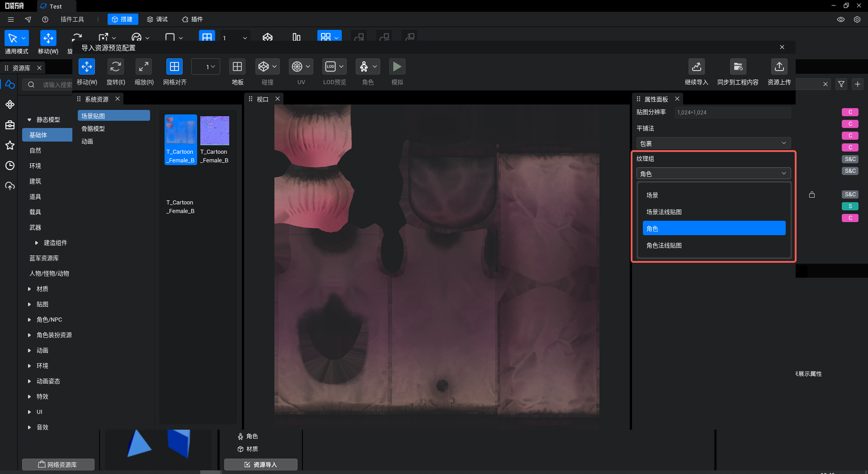Click the continue import (继续导入) icon
The image size is (868, 474).
[697, 67]
